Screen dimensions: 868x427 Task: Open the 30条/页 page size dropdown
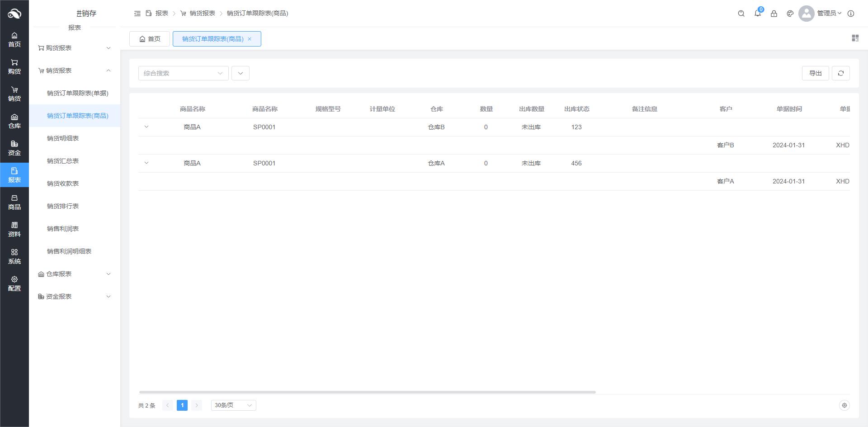coord(233,405)
